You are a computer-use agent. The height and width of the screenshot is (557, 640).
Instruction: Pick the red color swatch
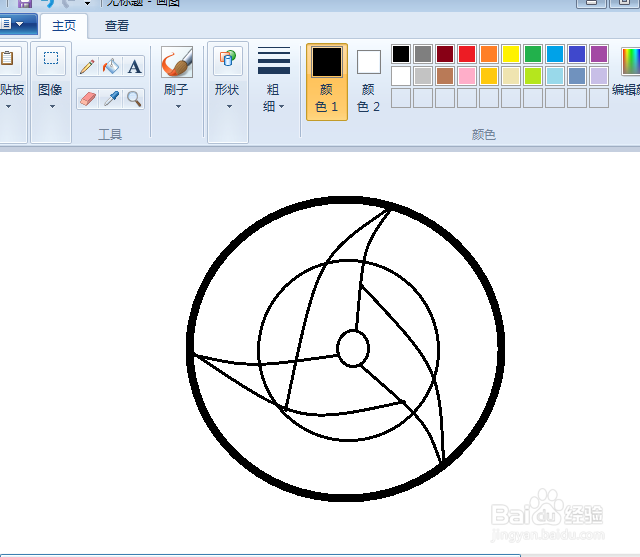click(x=467, y=54)
